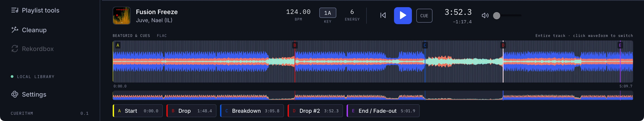Click the CUE button
This screenshot has width=644, height=121.
click(x=424, y=15)
